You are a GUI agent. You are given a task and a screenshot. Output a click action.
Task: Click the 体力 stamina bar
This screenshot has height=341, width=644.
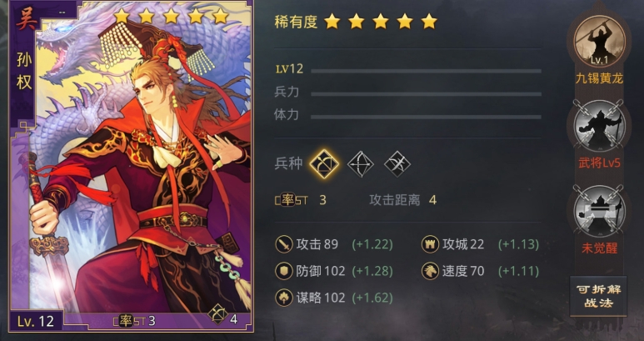[x=426, y=117]
